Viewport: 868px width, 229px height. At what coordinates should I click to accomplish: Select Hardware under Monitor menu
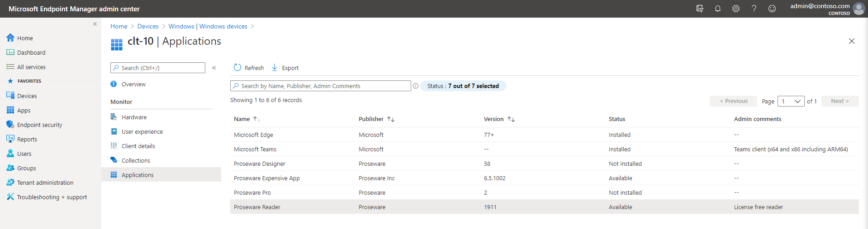pyautogui.click(x=134, y=117)
